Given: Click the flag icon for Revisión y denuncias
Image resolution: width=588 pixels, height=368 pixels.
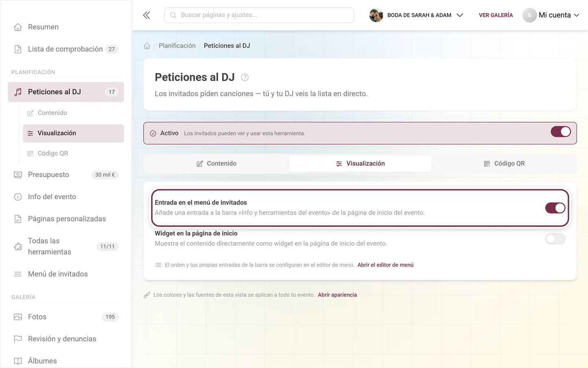Looking at the screenshot, I should tap(18, 339).
